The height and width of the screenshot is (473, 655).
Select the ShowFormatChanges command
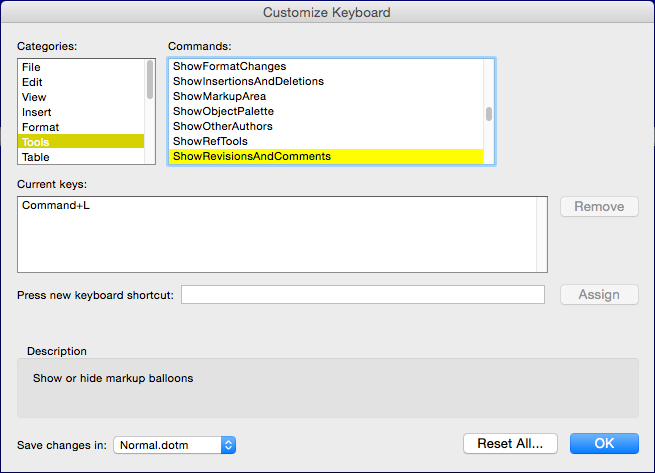326,66
